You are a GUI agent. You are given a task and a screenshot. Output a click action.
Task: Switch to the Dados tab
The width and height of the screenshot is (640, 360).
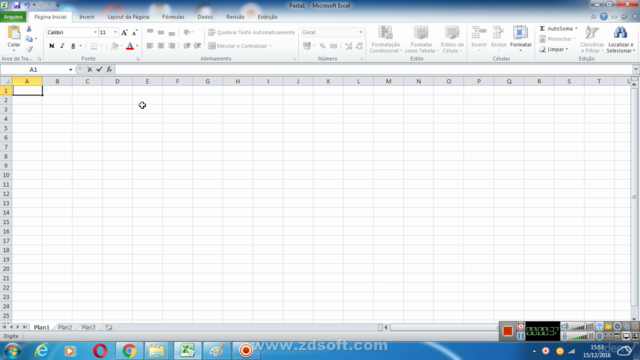(x=205, y=17)
